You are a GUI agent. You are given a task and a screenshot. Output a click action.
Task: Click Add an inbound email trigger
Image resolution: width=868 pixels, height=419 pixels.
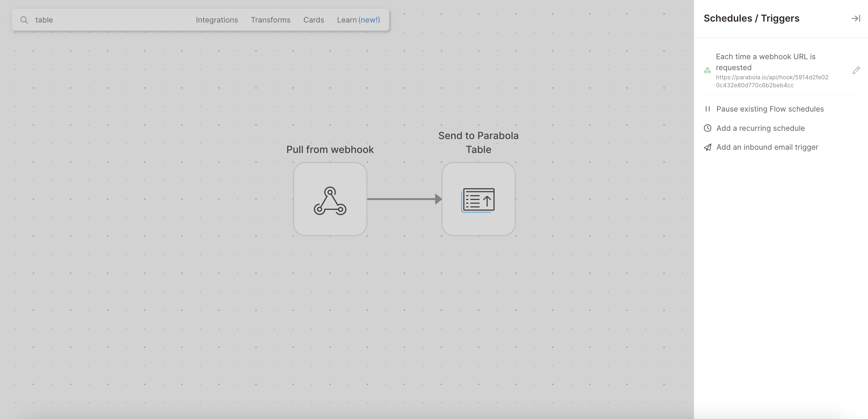click(x=767, y=147)
